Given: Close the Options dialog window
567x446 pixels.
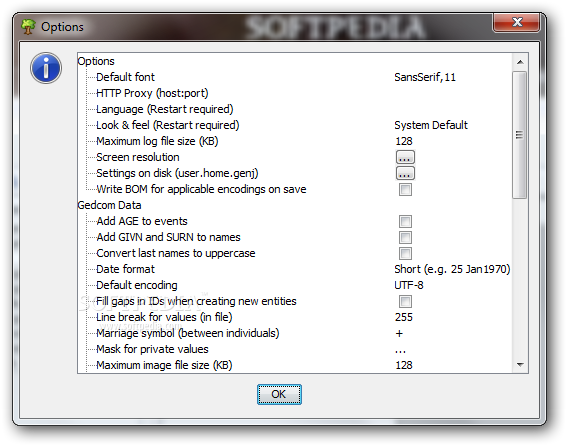Looking at the screenshot, I should [x=516, y=22].
